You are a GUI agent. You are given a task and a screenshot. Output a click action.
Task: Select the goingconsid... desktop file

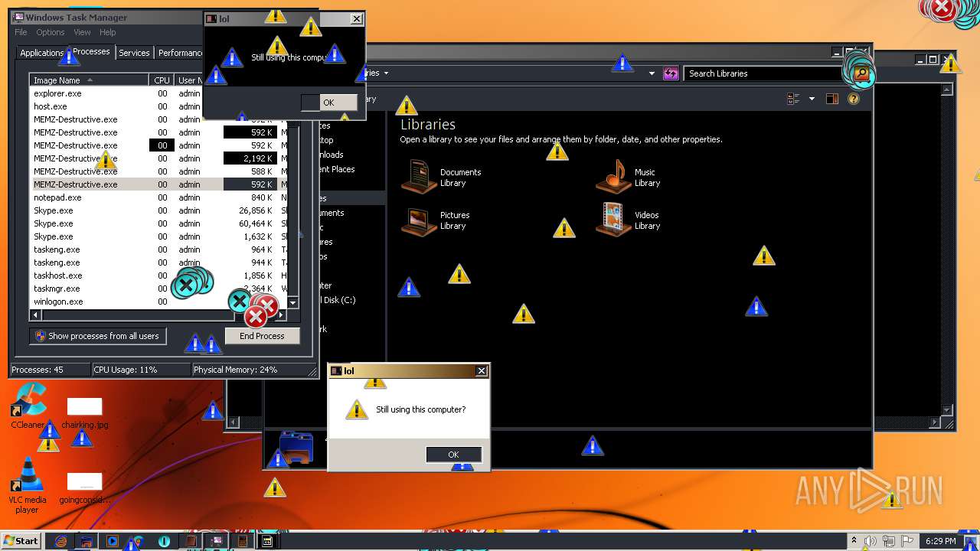point(84,488)
